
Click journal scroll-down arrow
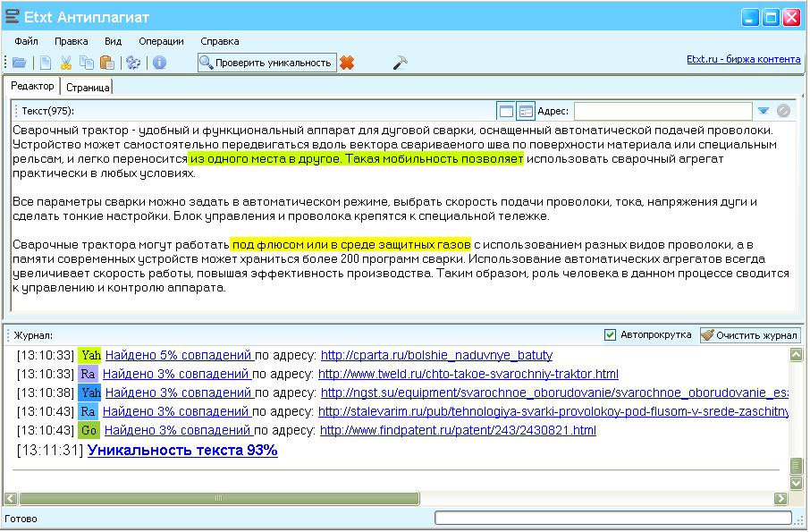pos(796,484)
